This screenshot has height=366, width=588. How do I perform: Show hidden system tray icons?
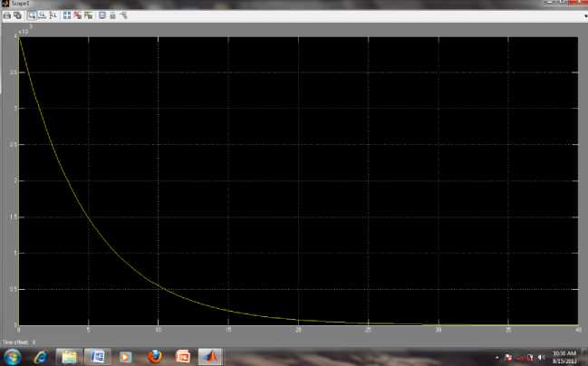(497, 358)
